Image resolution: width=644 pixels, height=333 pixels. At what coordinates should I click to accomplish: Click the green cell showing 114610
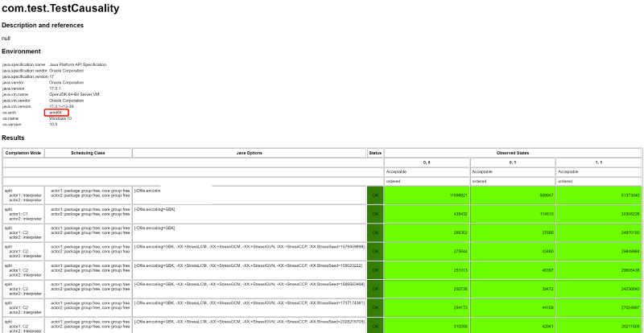[x=513, y=213]
